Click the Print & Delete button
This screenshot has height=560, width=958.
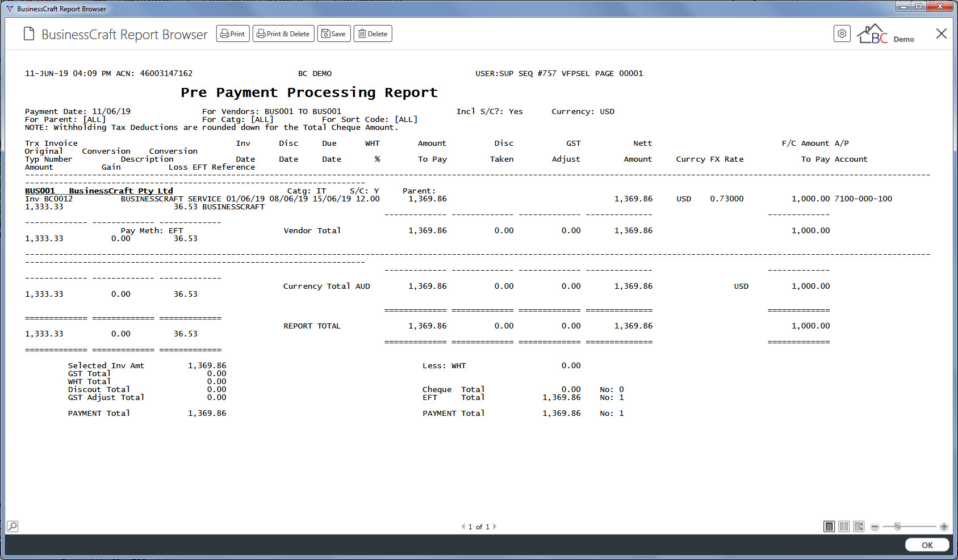point(283,34)
